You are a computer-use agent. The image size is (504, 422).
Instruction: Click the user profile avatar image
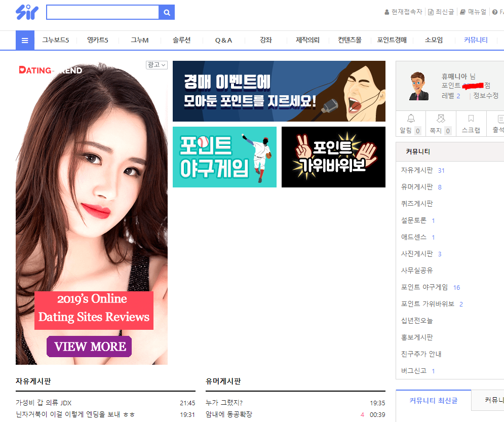point(418,86)
